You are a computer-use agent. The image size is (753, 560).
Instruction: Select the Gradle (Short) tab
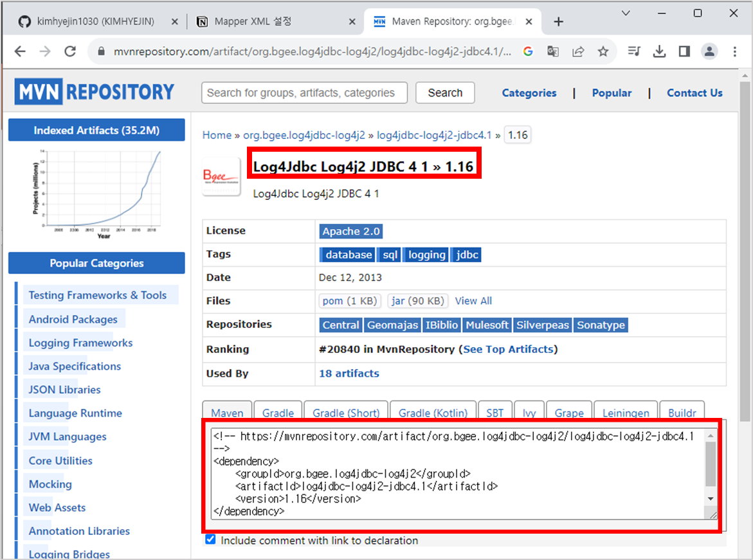[346, 411]
